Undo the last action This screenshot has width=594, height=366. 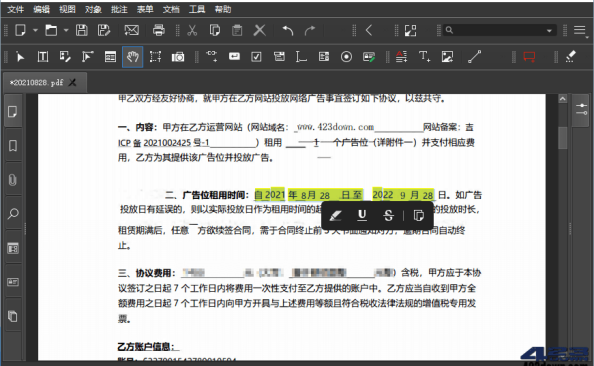tap(288, 30)
